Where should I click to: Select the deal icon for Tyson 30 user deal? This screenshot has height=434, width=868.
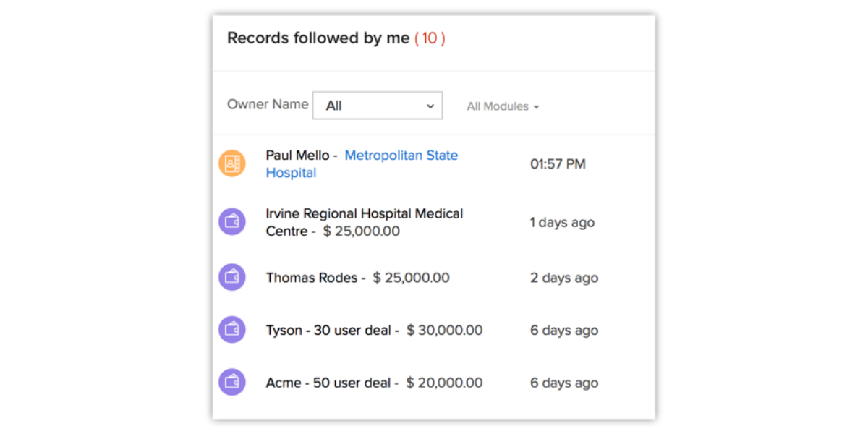coord(232,330)
